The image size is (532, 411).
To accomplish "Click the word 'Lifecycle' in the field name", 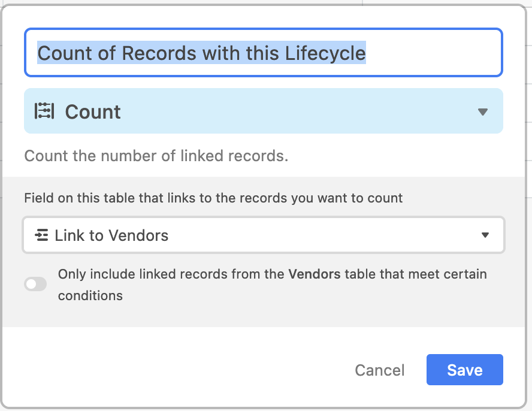I will coord(325,53).
